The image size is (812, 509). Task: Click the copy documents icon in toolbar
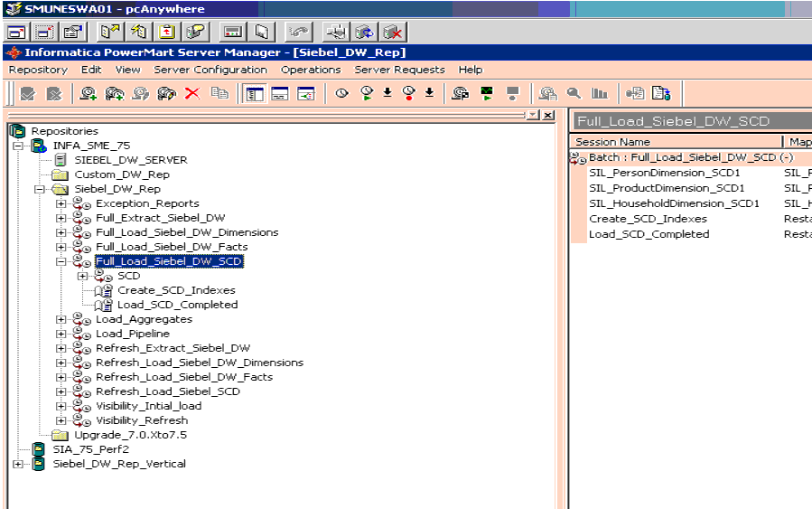click(219, 93)
